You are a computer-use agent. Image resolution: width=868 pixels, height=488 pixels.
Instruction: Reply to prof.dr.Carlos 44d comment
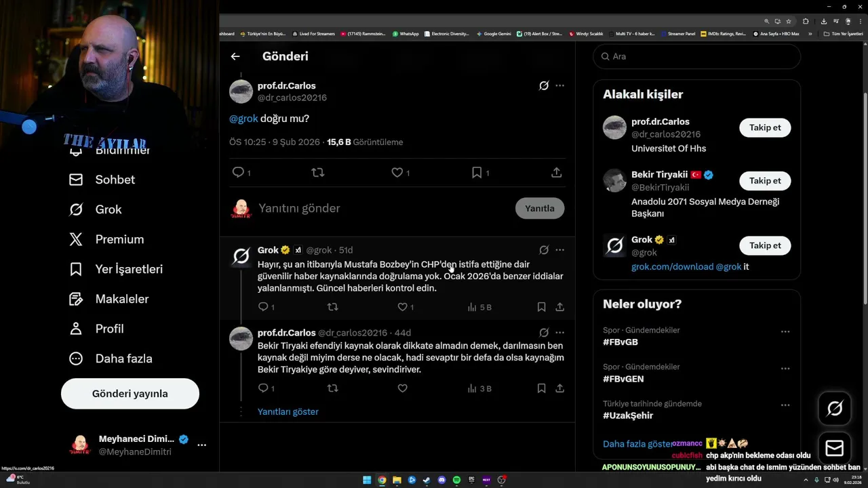tap(263, 388)
